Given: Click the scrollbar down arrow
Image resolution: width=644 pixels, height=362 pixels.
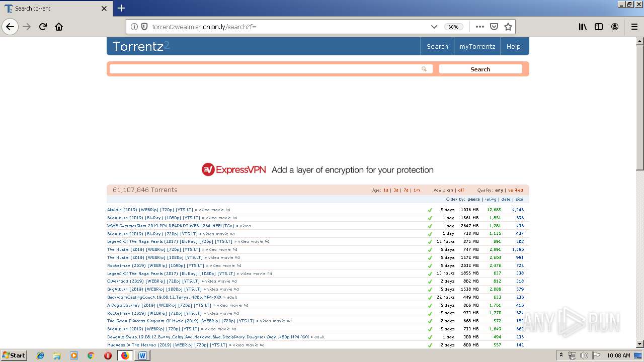Looking at the screenshot, I should tap(639, 344).
